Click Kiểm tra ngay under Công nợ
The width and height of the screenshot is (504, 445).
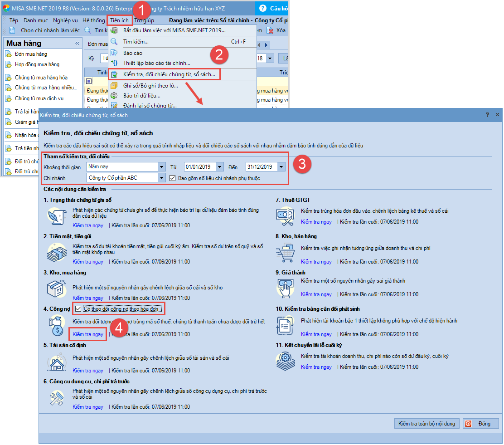(x=88, y=334)
